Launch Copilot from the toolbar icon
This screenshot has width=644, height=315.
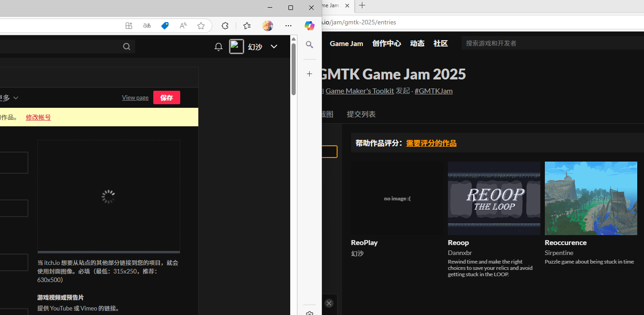point(309,26)
